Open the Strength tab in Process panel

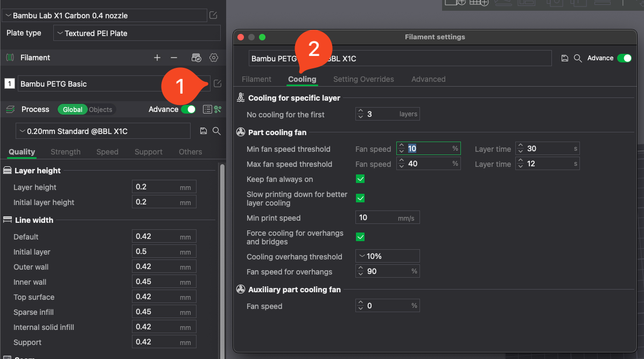pyautogui.click(x=65, y=152)
